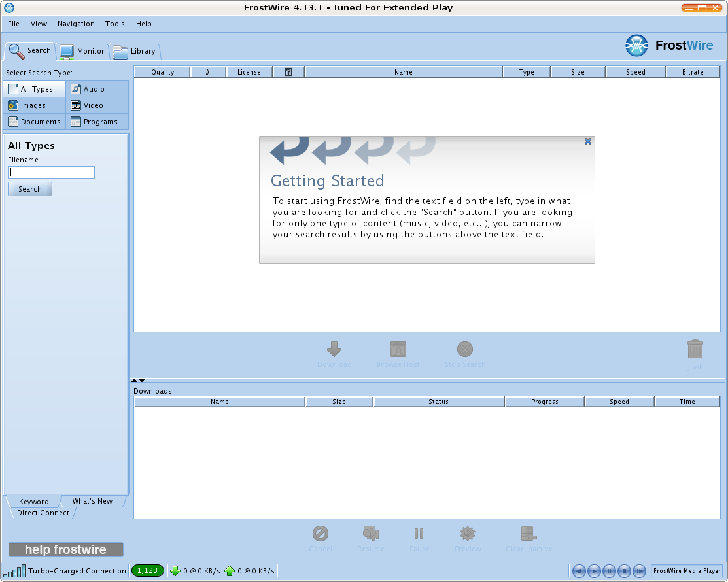Expand the pane using the down arrow
This screenshot has height=582, width=728.
(x=142, y=380)
